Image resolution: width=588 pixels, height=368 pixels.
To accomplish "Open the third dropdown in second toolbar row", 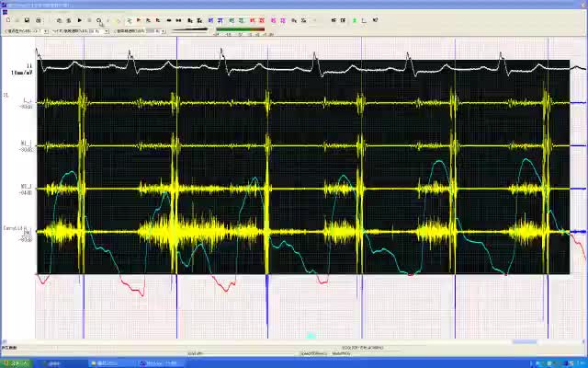I will [x=162, y=30].
